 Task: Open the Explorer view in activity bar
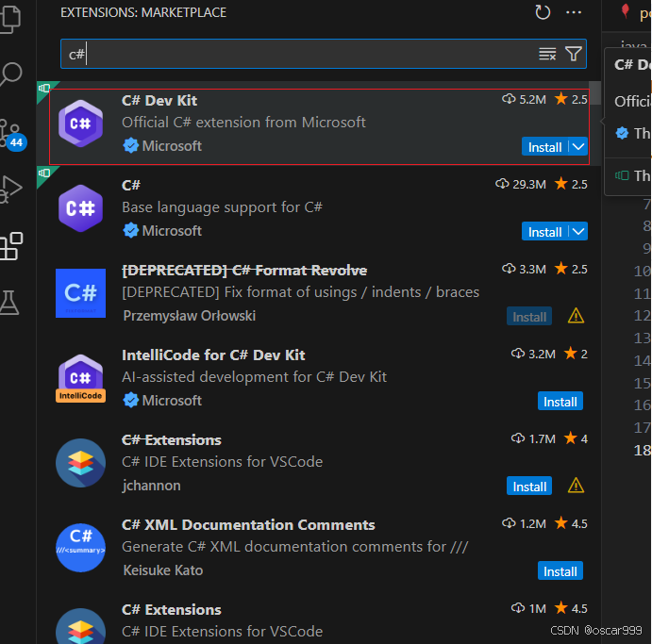pos(10,18)
